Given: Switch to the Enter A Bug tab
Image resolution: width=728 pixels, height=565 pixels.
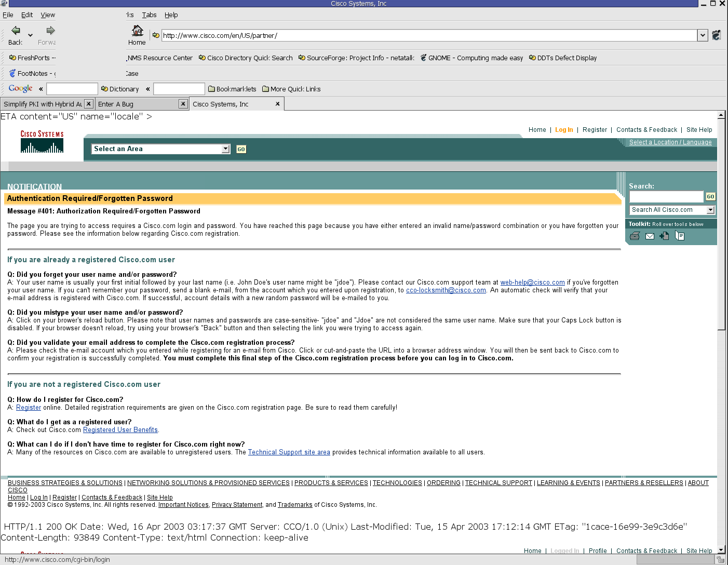Looking at the screenshot, I should tap(116, 104).
